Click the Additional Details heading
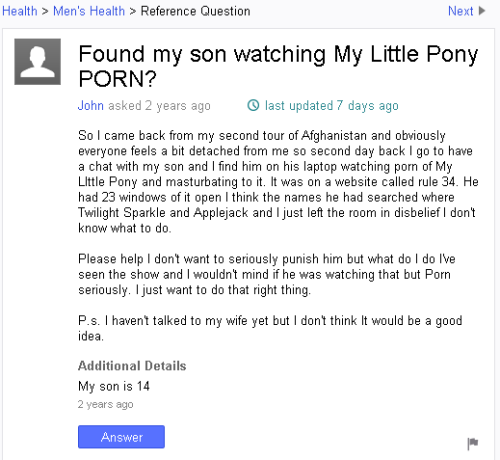The width and height of the screenshot is (500, 460). point(132,366)
